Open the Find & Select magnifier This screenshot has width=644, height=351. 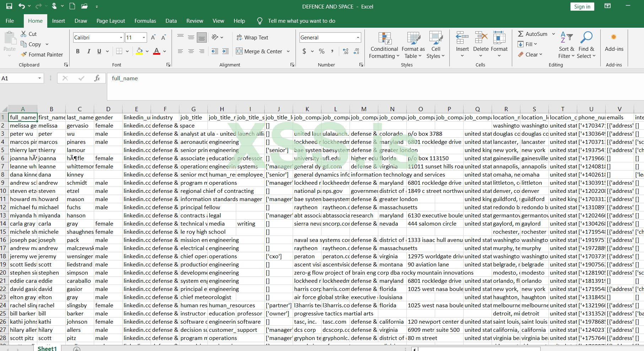point(586,38)
